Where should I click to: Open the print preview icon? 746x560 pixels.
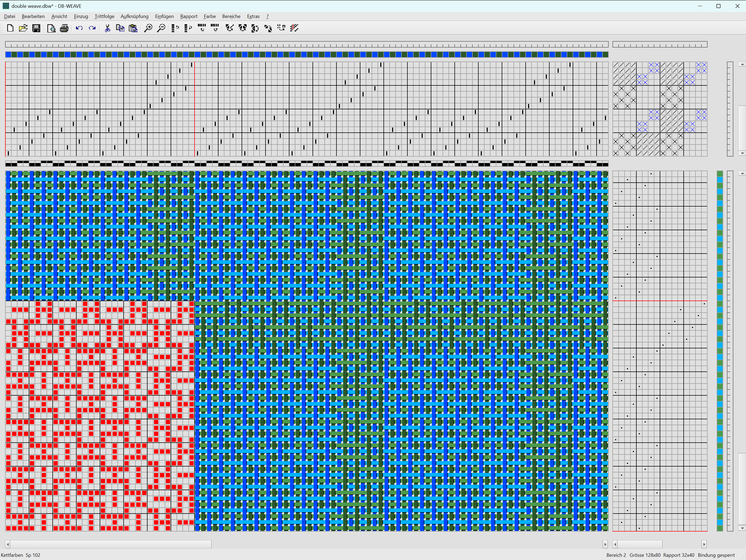point(51,28)
